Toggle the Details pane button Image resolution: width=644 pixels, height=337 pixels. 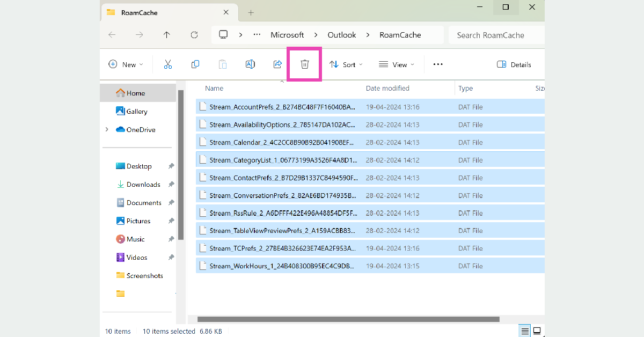514,64
